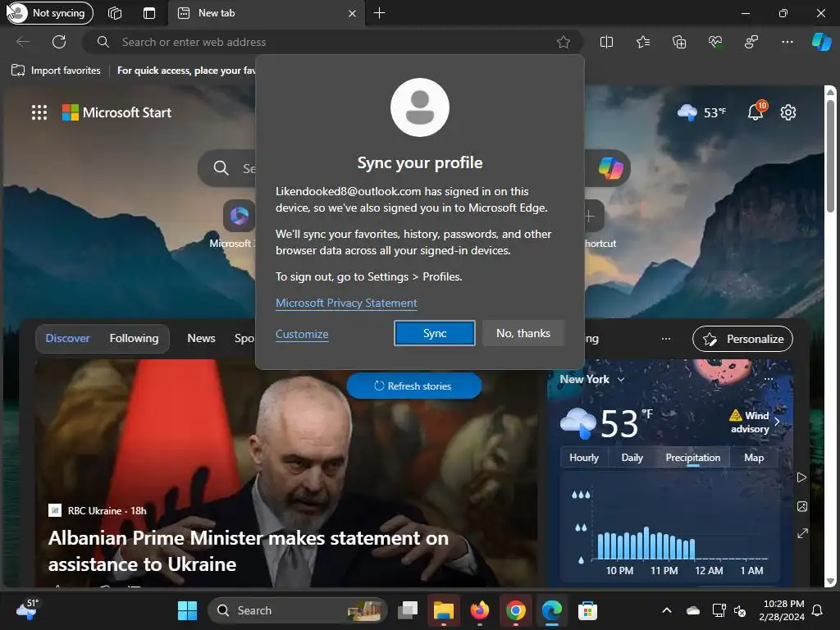
Task: Open Task View in the taskbar
Action: pyautogui.click(x=408, y=610)
